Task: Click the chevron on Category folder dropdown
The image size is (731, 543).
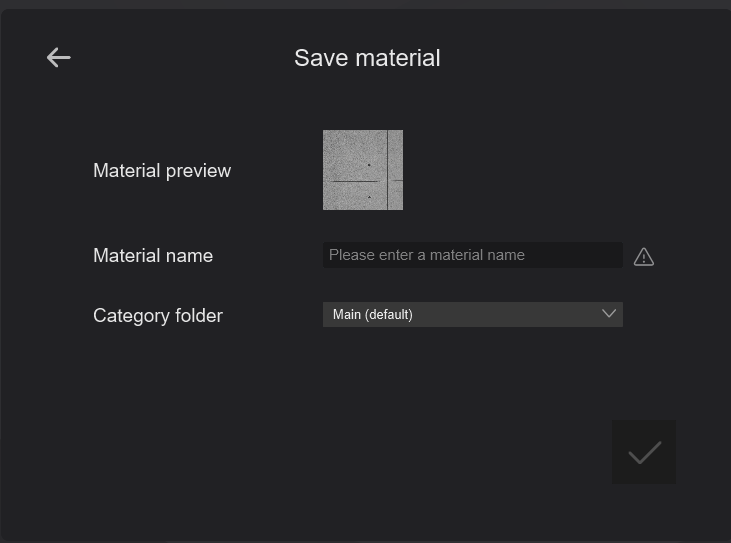Action: tap(608, 314)
